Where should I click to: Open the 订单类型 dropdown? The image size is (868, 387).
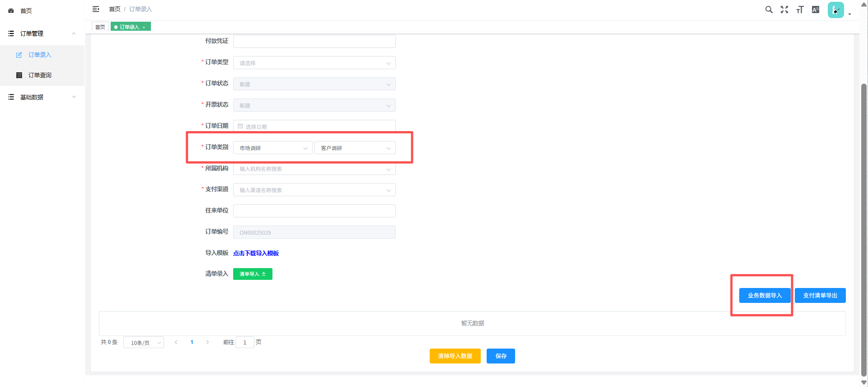click(314, 63)
